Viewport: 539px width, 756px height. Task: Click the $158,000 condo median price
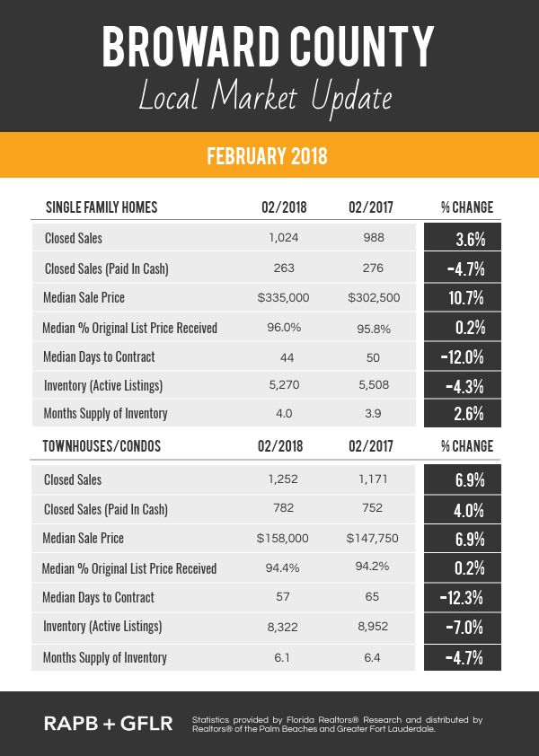click(282, 538)
